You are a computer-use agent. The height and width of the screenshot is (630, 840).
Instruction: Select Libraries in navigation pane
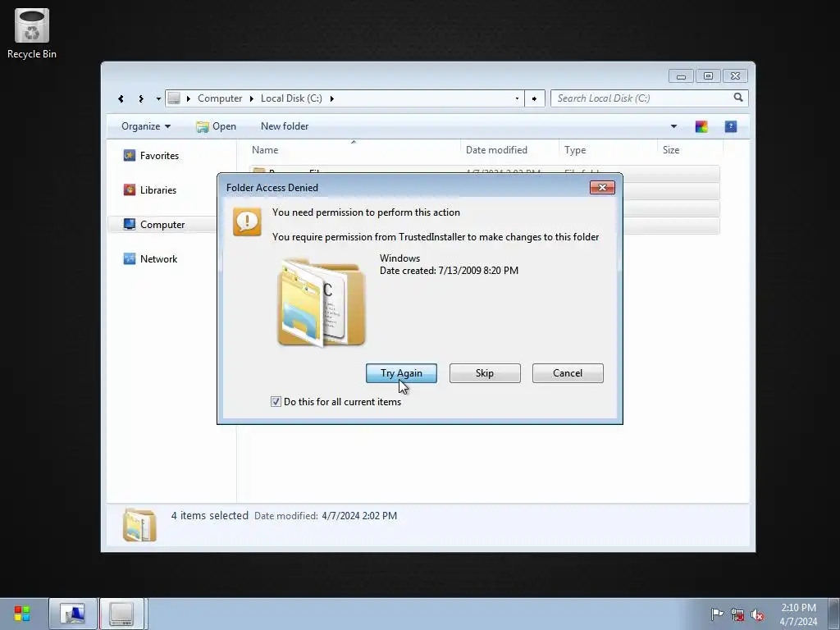(158, 190)
